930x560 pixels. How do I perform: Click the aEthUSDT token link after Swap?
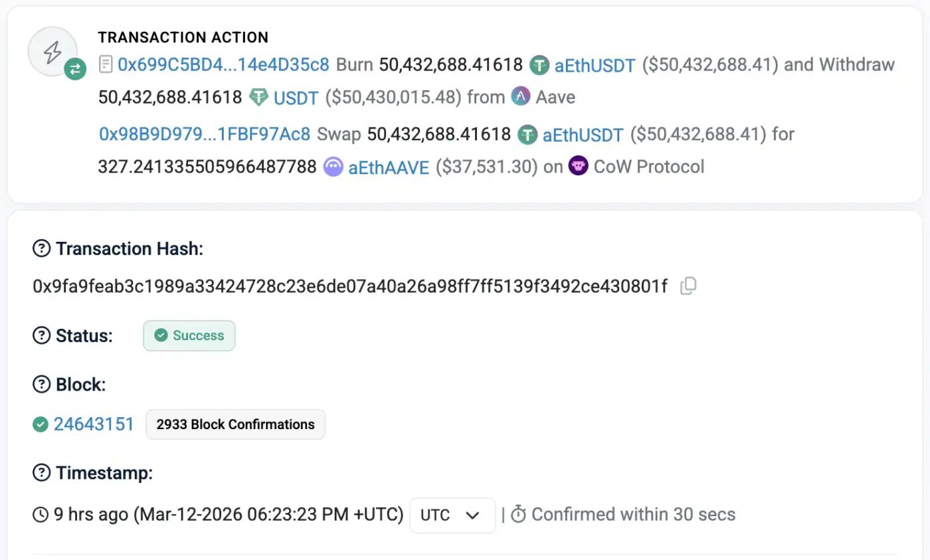tap(583, 135)
